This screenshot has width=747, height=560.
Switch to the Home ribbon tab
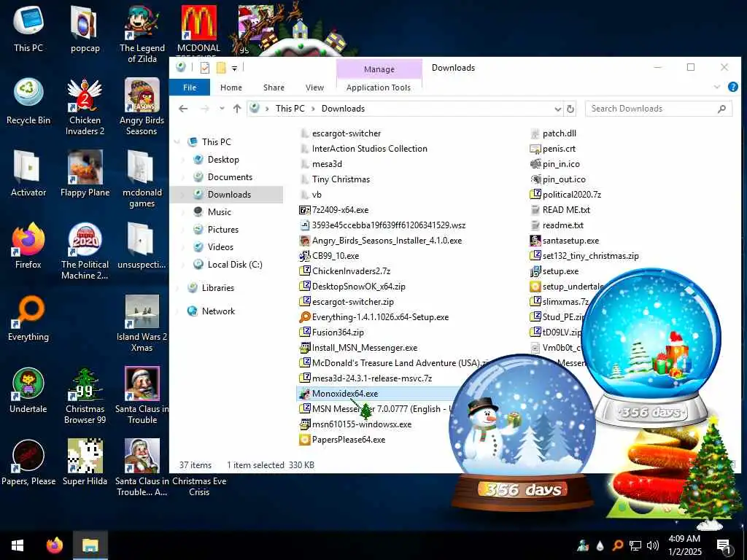(x=231, y=87)
